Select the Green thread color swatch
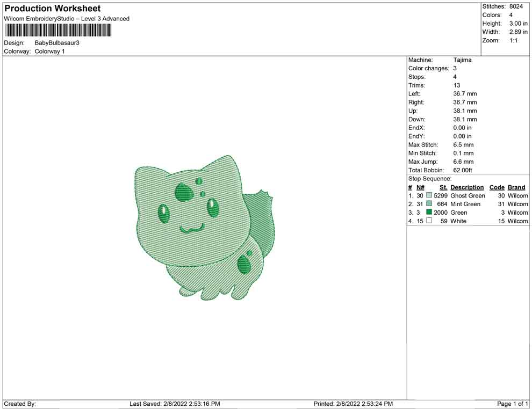 point(429,213)
